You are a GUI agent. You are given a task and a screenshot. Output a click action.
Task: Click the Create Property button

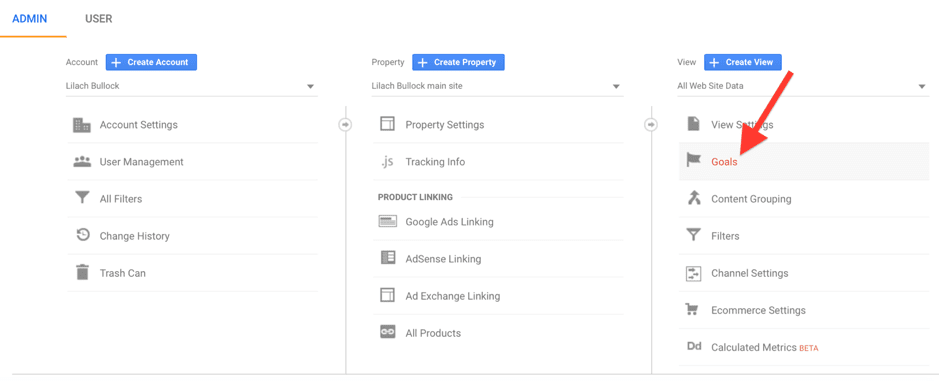(x=458, y=62)
